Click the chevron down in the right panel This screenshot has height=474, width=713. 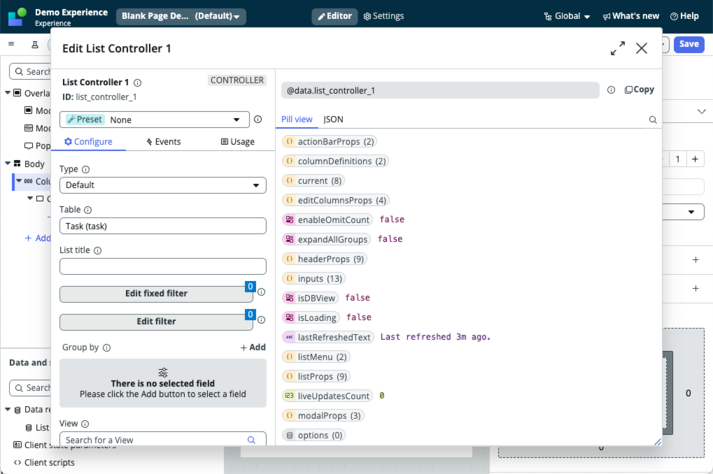701,111
